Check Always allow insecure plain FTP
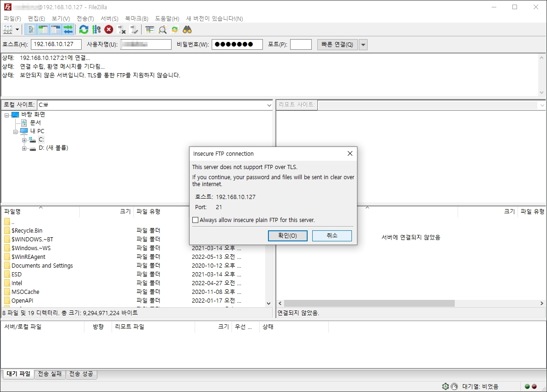Image resolution: width=547 pixels, height=392 pixels. click(196, 220)
